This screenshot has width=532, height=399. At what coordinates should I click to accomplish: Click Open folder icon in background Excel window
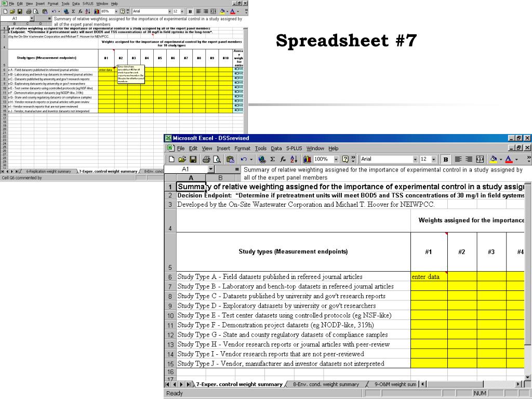[12, 11]
